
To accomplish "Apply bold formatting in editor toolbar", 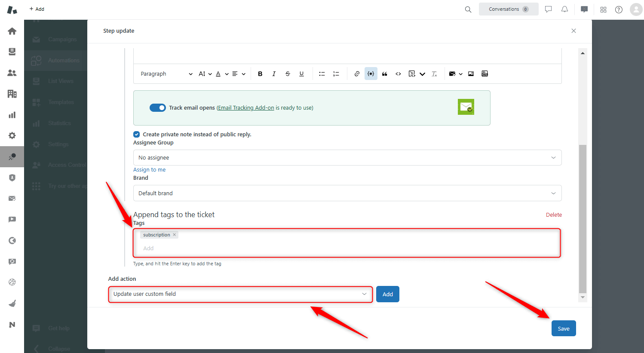I will click(x=260, y=74).
